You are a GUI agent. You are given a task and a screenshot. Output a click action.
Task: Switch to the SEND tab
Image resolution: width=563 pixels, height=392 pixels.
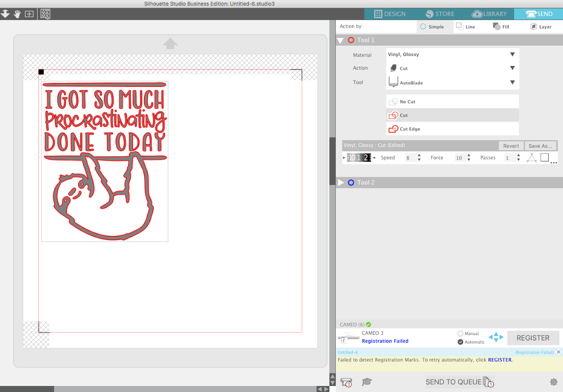539,14
